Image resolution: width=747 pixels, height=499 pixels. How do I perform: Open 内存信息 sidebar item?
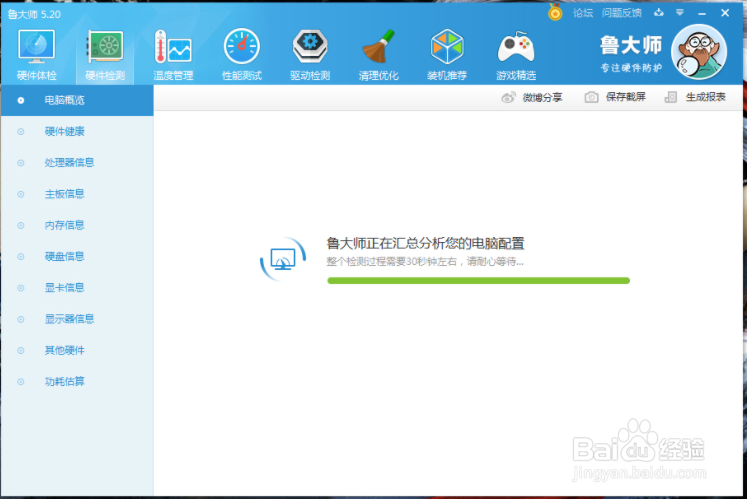[x=77, y=225]
